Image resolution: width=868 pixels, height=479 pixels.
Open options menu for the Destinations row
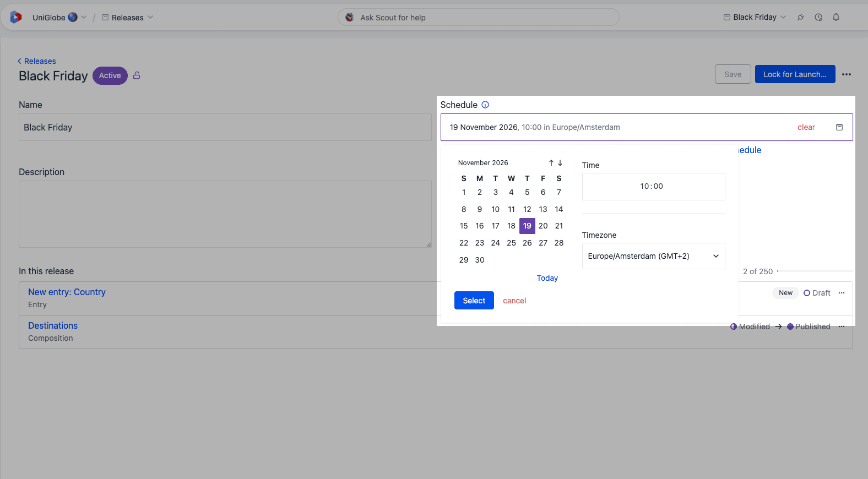tap(842, 326)
